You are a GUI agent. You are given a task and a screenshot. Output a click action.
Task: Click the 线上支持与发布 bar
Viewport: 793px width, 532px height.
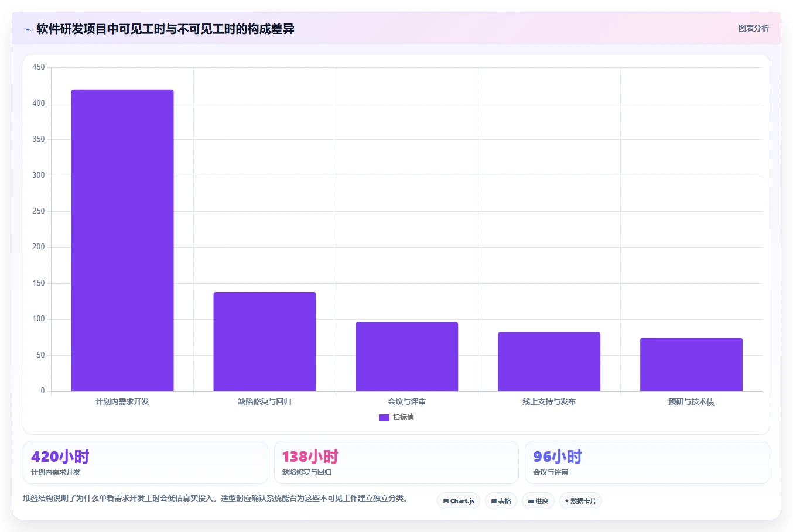(x=549, y=362)
